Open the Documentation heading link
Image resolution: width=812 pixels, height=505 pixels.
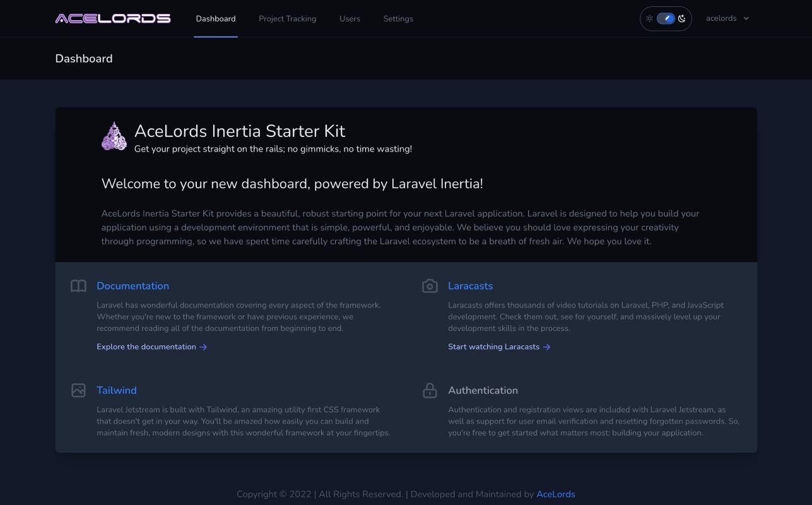(132, 286)
